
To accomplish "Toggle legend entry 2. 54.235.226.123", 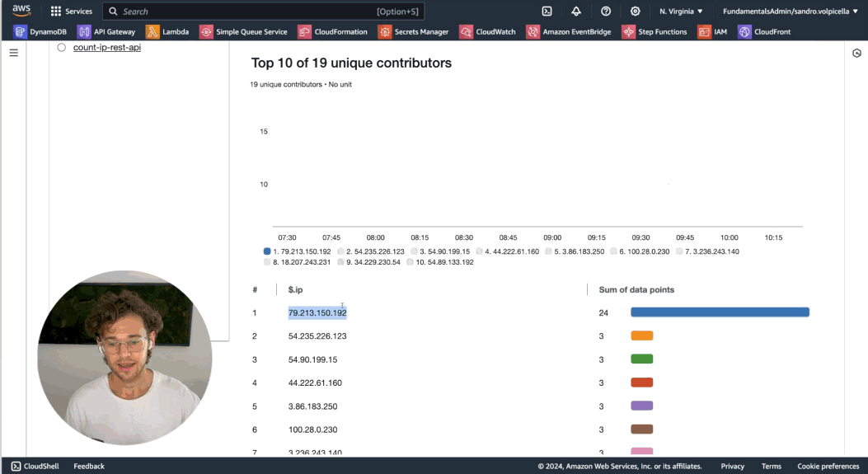I will pyautogui.click(x=371, y=251).
